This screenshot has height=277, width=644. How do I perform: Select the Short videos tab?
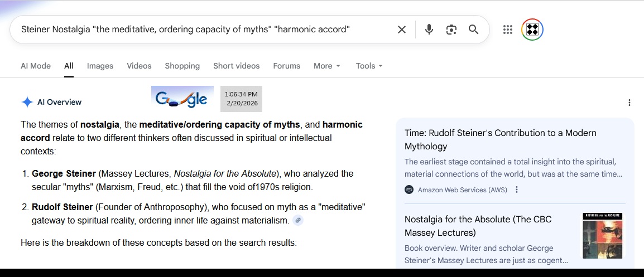[236, 66]
